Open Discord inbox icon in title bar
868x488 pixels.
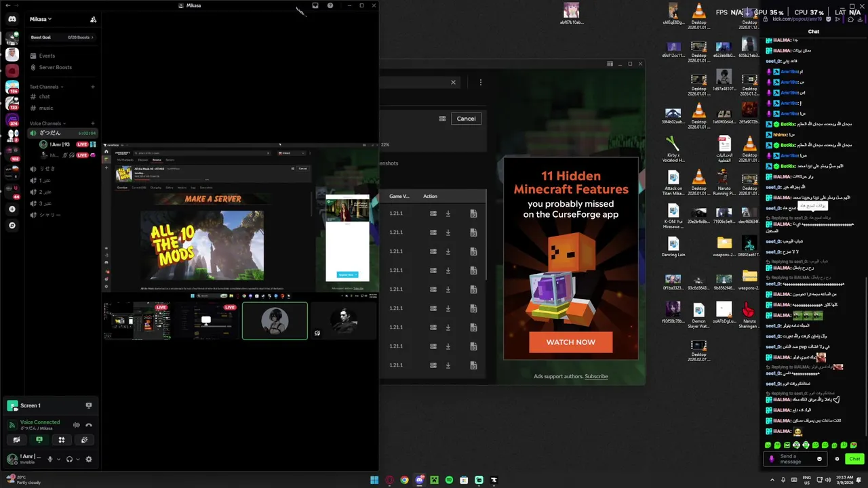(x=315, y=5)
